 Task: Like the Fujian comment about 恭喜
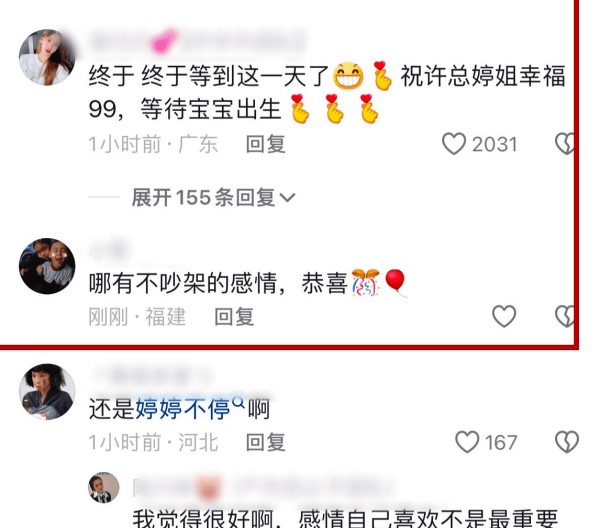tap(504, 316)
